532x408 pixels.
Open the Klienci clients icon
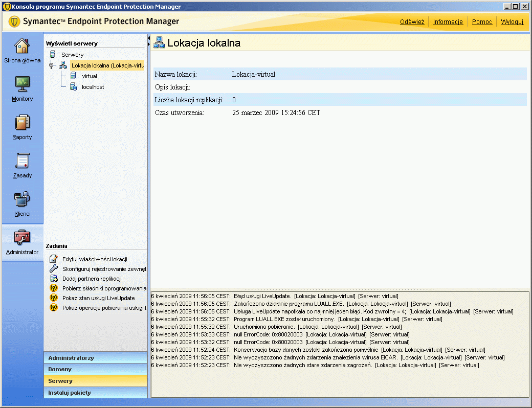click(22, 199)
